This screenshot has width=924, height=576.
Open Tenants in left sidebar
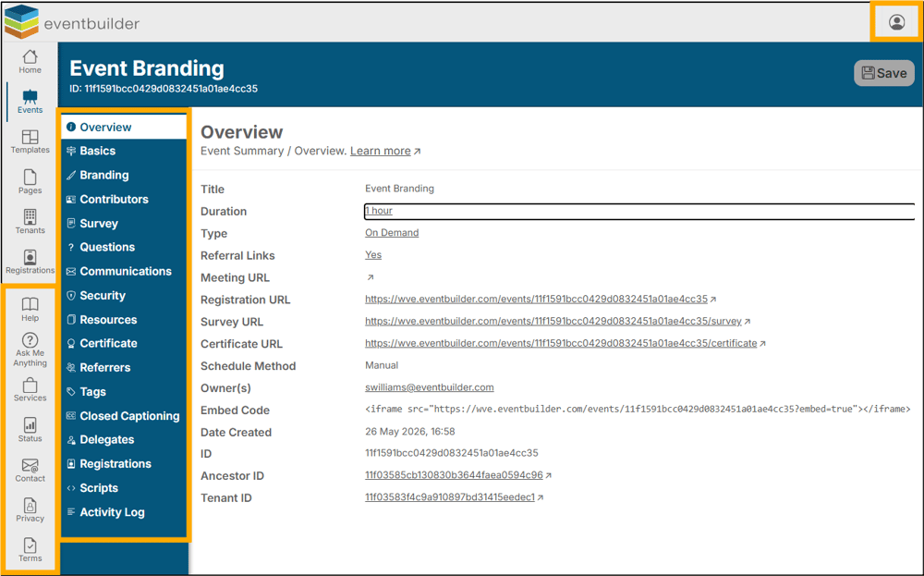(30, 222)
